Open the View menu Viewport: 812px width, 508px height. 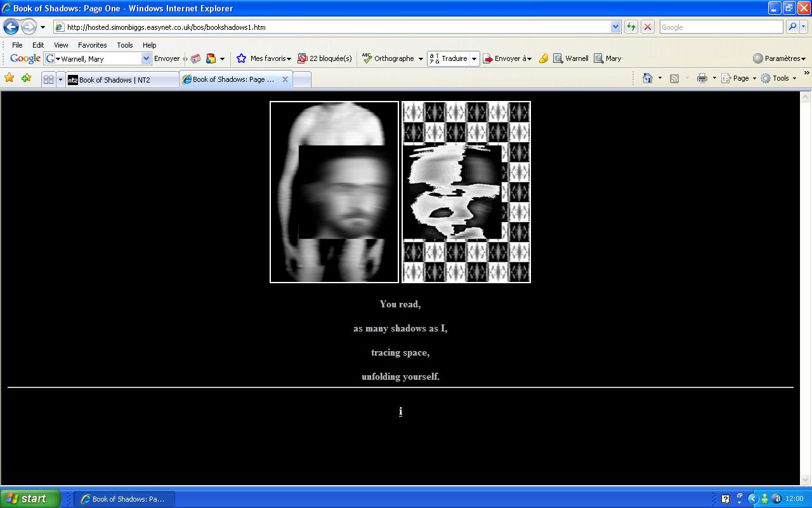point(61,45)
